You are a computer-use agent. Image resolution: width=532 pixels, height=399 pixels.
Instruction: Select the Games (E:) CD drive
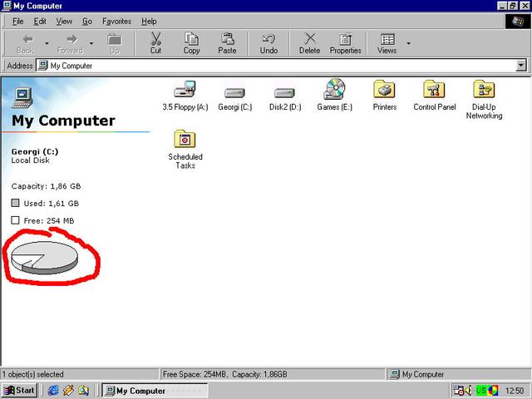pos(334,95)
